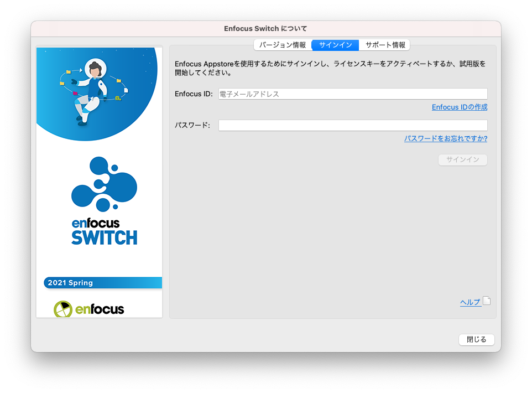Click the 'Enfocus ID:' label
The image size is (532, 393).
point(194,94)
